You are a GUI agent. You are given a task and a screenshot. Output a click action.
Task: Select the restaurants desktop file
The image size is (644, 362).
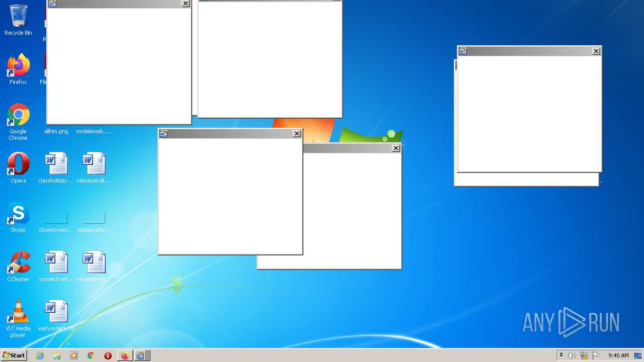pos(94,221)
